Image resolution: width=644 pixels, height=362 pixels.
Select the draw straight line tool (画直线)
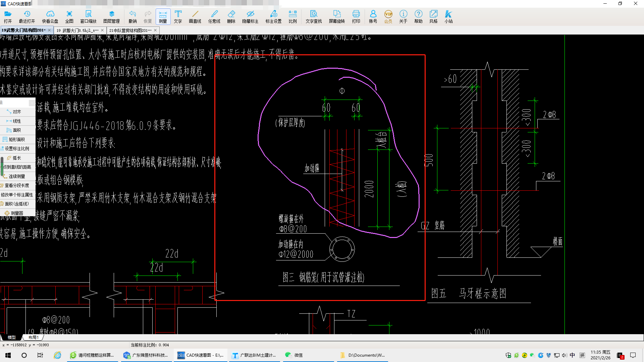pos(195,16)
